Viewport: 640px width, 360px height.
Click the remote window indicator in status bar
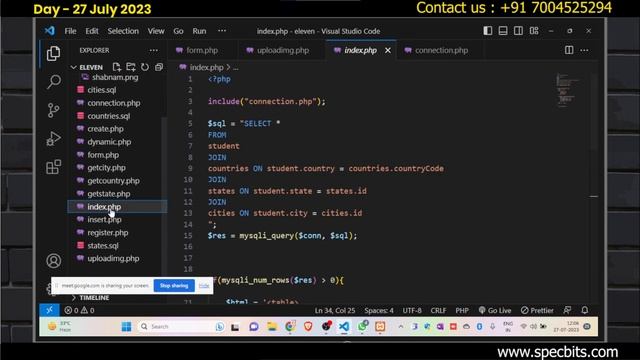[49, 310]
